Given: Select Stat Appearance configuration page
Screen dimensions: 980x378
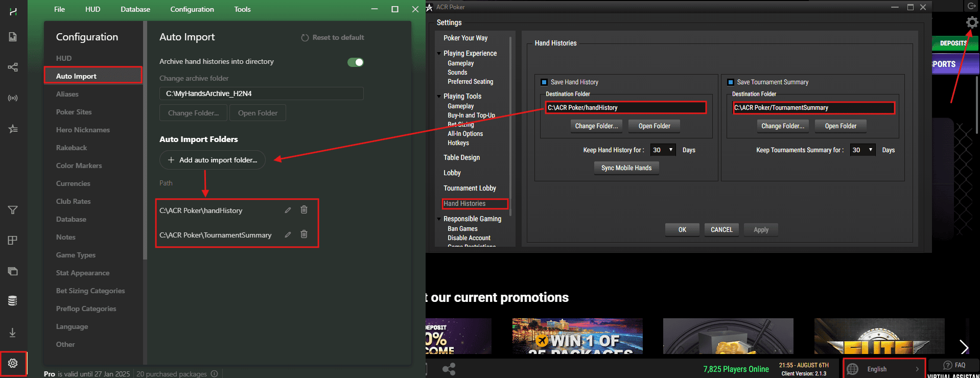Looking at the screenshot, I should pos(83,273).
